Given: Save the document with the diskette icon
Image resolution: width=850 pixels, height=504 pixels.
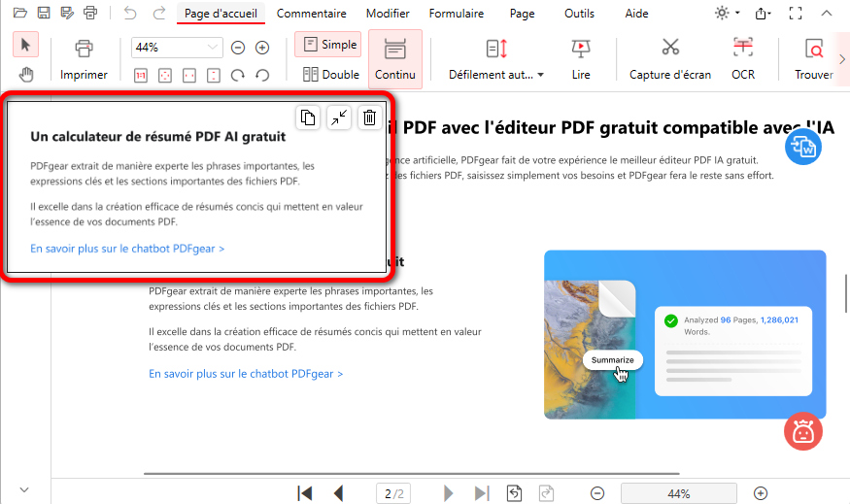Looking at the screenshot, I should (44, 13).
